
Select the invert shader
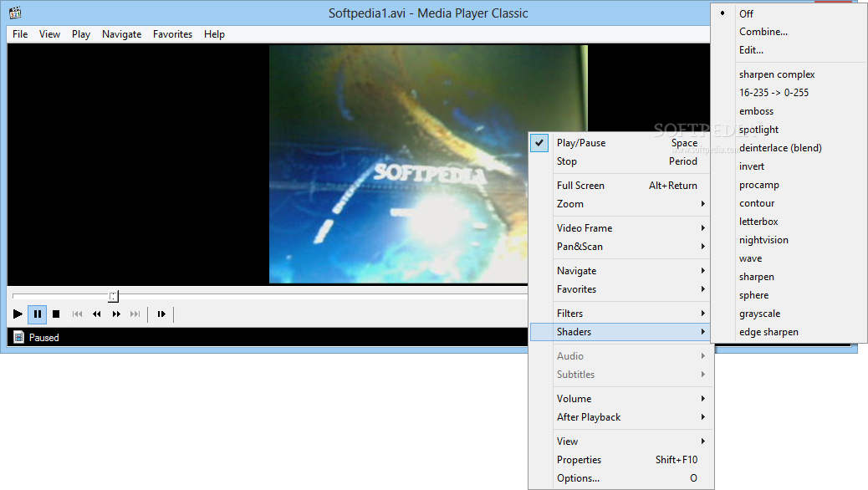tap(789, 166)
